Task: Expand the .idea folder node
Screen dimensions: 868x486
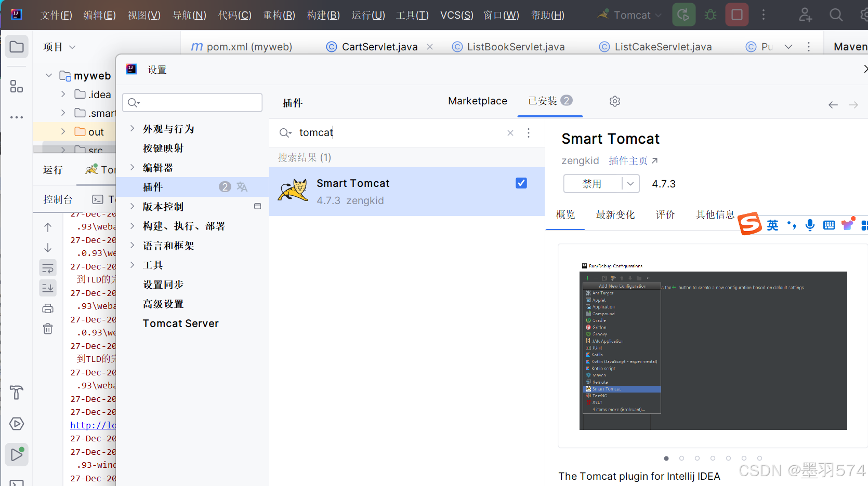Action: 63,94
